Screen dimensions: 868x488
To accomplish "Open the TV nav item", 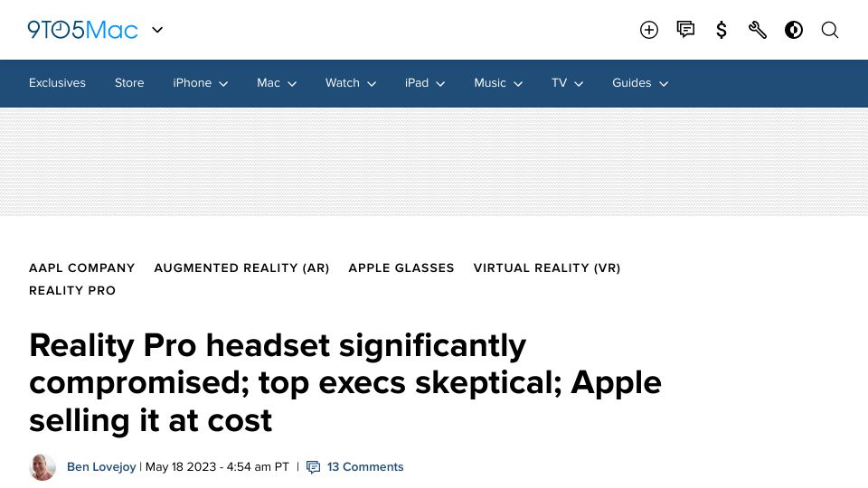I will coord(559,83).
